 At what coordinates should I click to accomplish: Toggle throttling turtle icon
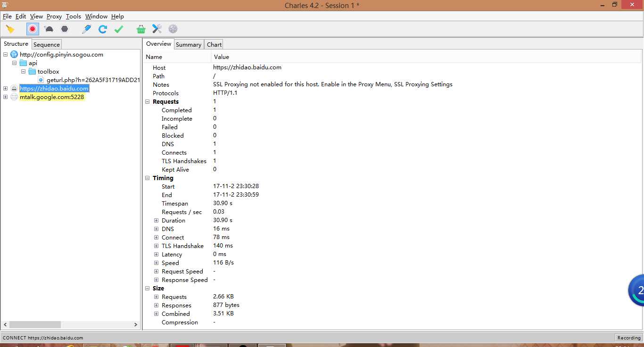pos(49,29)
